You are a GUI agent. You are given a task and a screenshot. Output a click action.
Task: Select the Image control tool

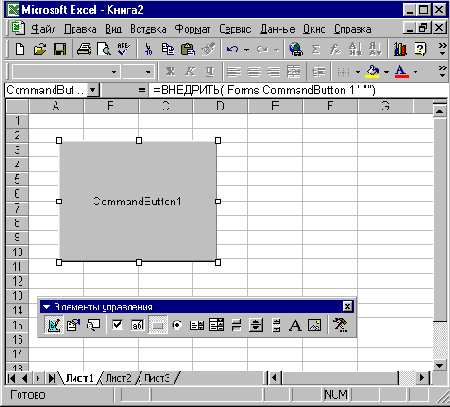(315, 325)
